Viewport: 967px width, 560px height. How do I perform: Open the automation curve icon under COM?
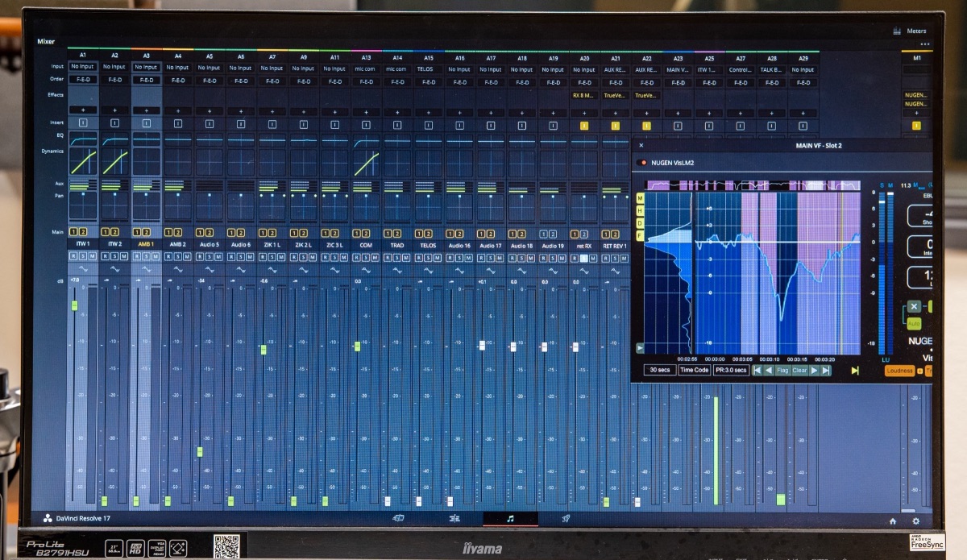point(366,269)
